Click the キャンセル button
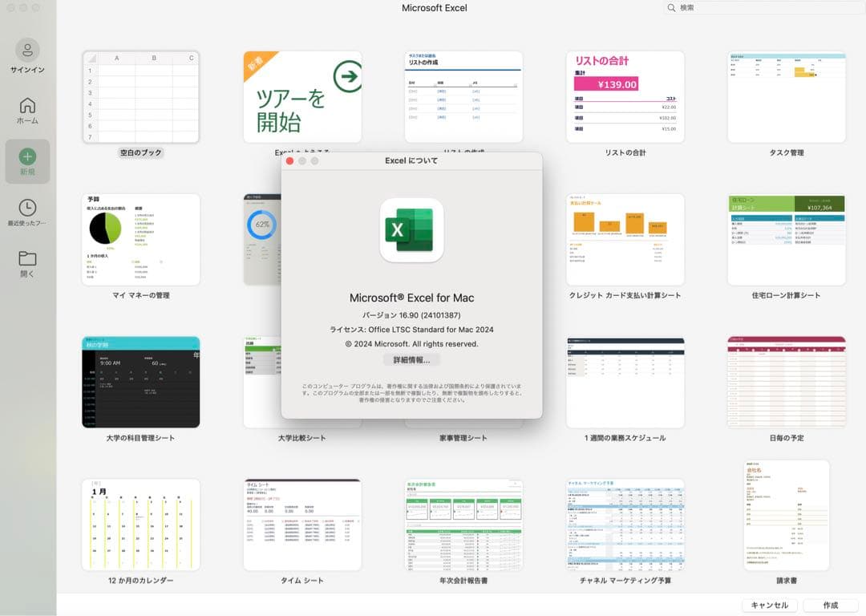Viewport: 866px width, 616px height. (x=770, y=606)
